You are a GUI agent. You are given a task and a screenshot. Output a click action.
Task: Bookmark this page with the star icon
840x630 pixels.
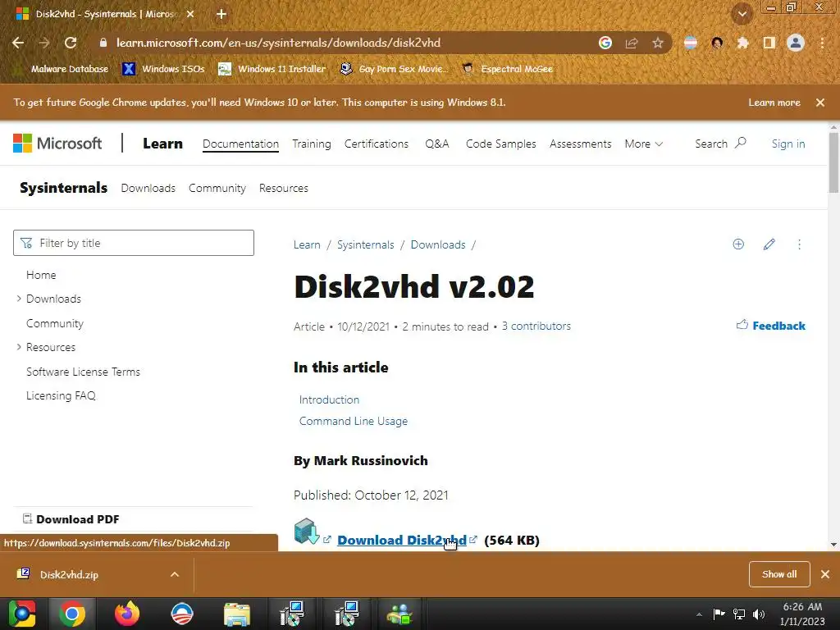[x=658, y=43]
